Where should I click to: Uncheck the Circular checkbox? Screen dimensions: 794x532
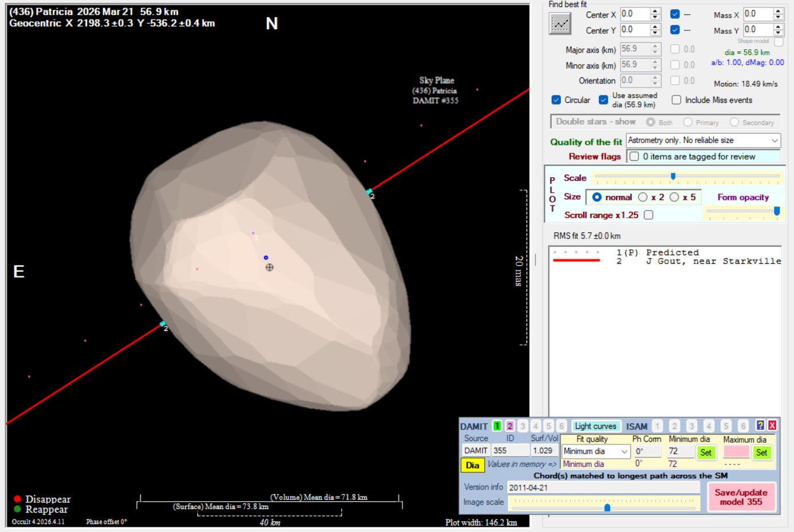pos(556,100)
